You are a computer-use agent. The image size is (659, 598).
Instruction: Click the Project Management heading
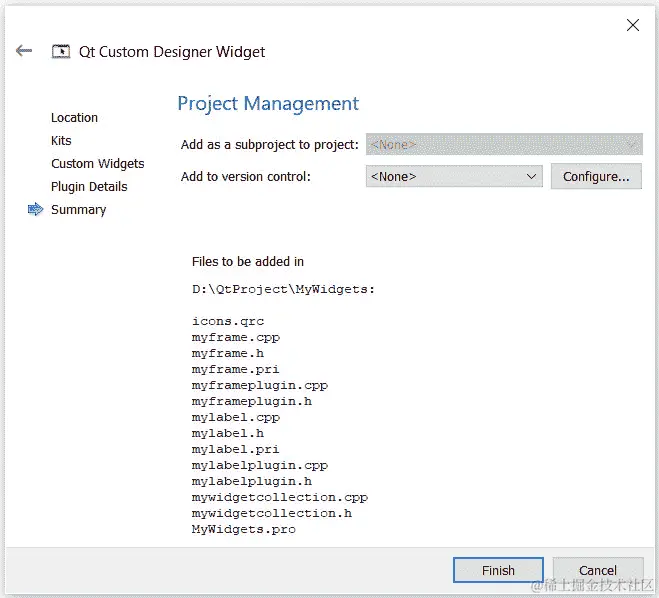point(268,104)
